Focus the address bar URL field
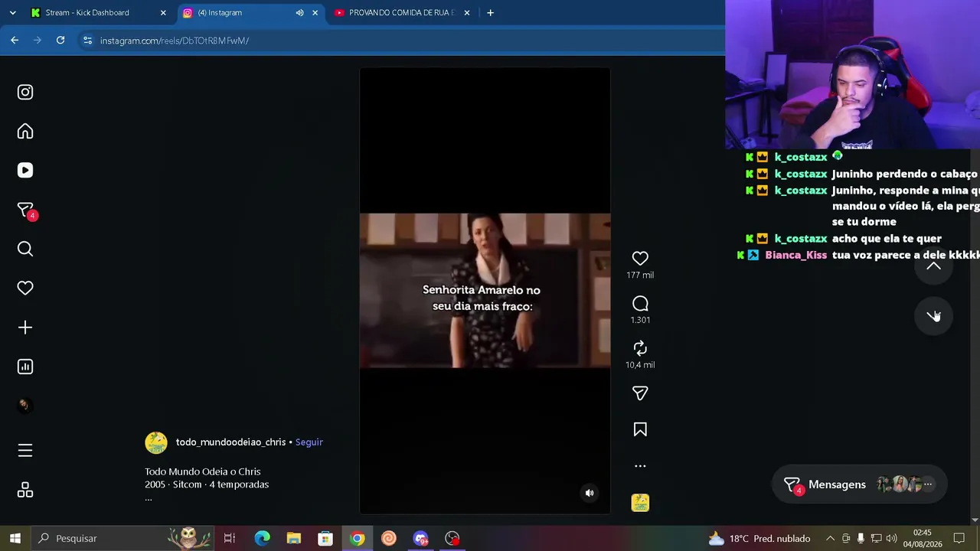Screen dimensions: 980x551 click(x=398, y=41)
